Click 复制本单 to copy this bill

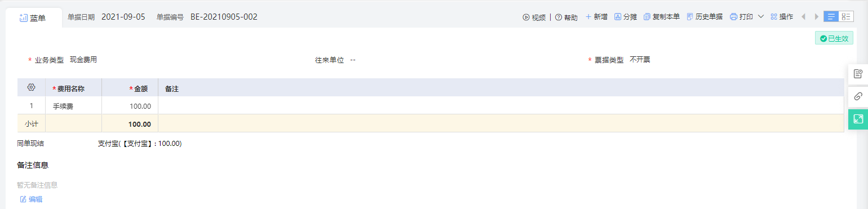pos(662,17)
